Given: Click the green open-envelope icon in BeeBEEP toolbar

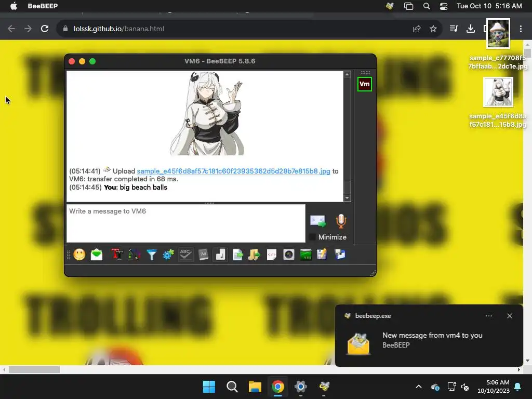Looking at the screenshot, I should click(97, 255).
